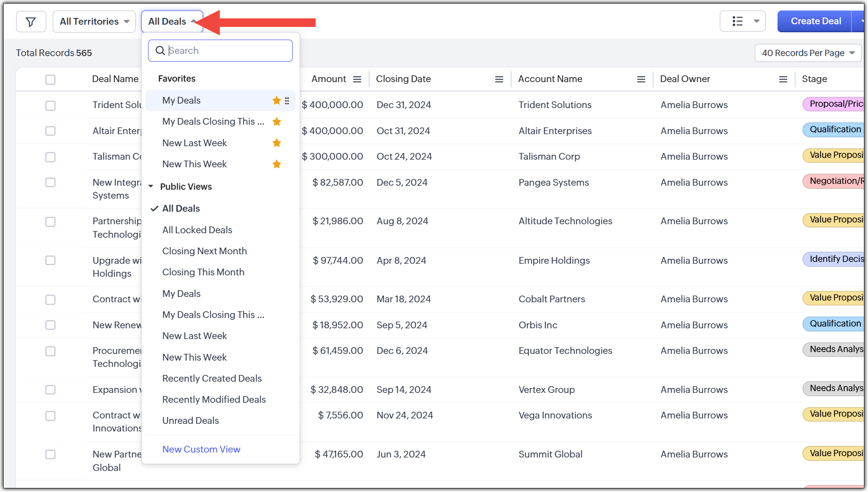Expand 40 Records Per Page dropdown
Screen dimensions: 868x492
point(808,53)
